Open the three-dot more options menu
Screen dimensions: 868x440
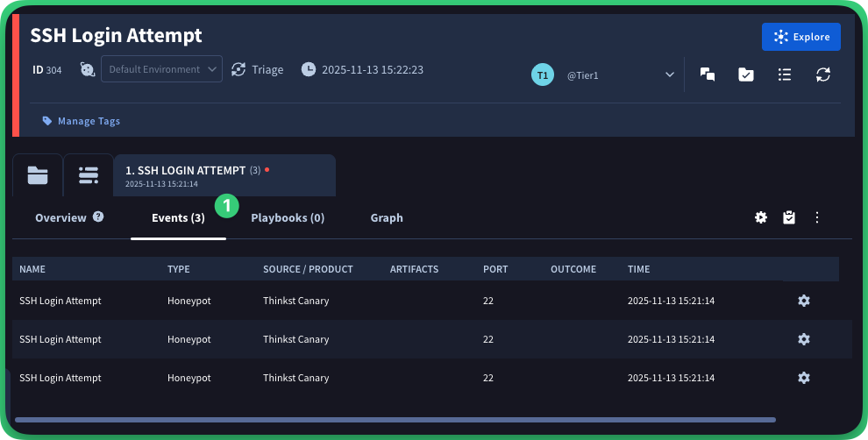pos(817,217)
